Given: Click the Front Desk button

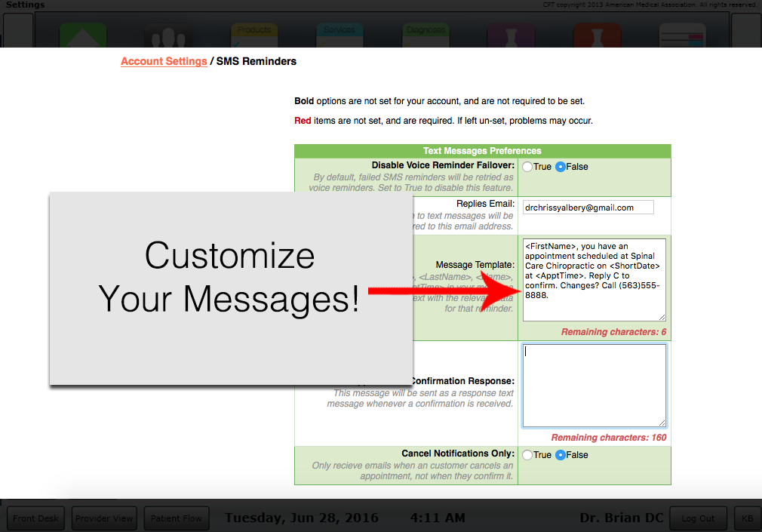Looking at the screenshot, I should [x=35, y=518].
